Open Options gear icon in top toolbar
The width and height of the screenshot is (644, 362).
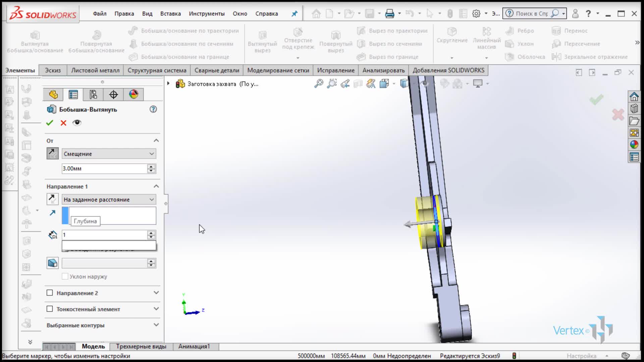476,13
